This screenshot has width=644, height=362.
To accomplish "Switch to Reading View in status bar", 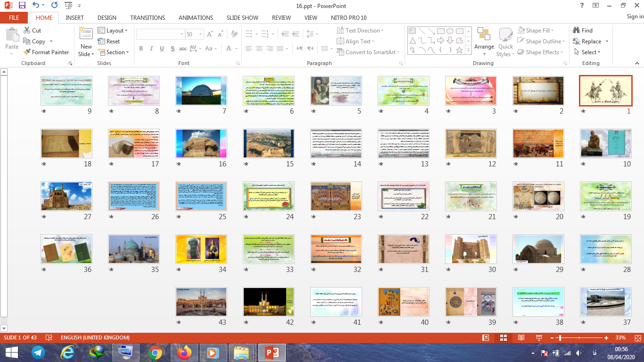I will 521,337.
